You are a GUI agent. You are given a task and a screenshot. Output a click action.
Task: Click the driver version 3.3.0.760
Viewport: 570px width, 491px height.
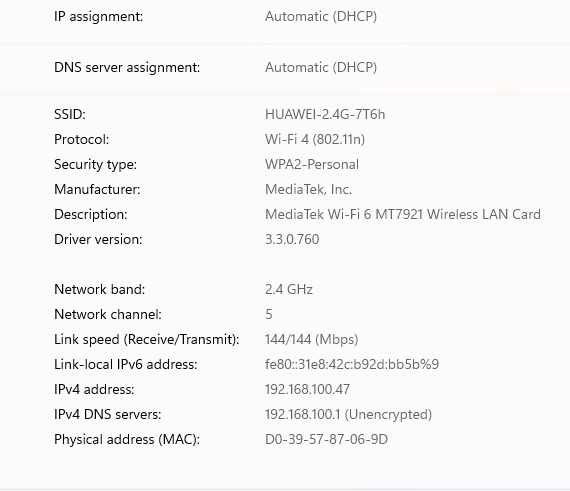click(x=292, y=240)
